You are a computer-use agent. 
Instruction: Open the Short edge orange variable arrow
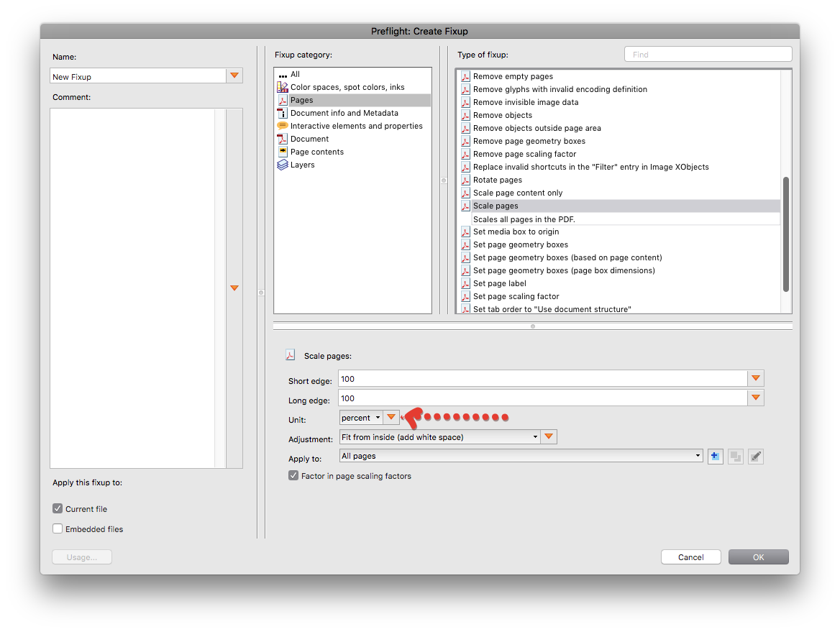[755, 378]
